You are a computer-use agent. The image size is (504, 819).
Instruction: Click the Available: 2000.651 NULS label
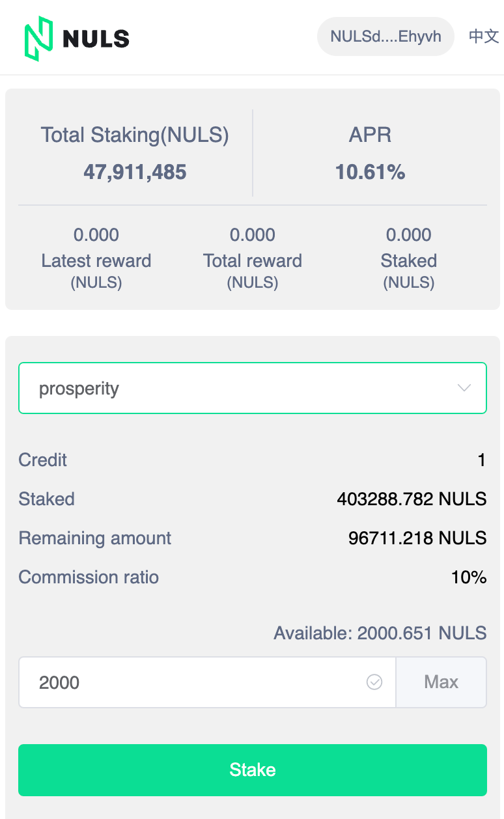(x=380, y=633)
